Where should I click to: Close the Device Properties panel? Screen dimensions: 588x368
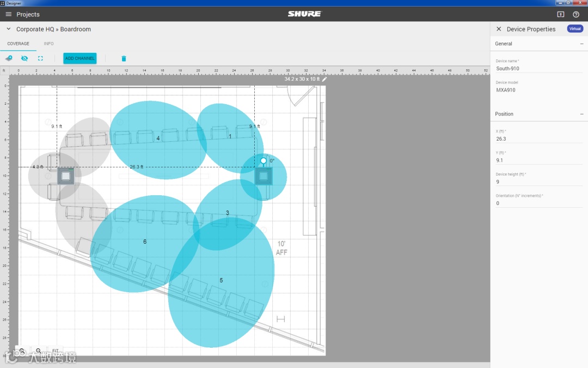499,29
